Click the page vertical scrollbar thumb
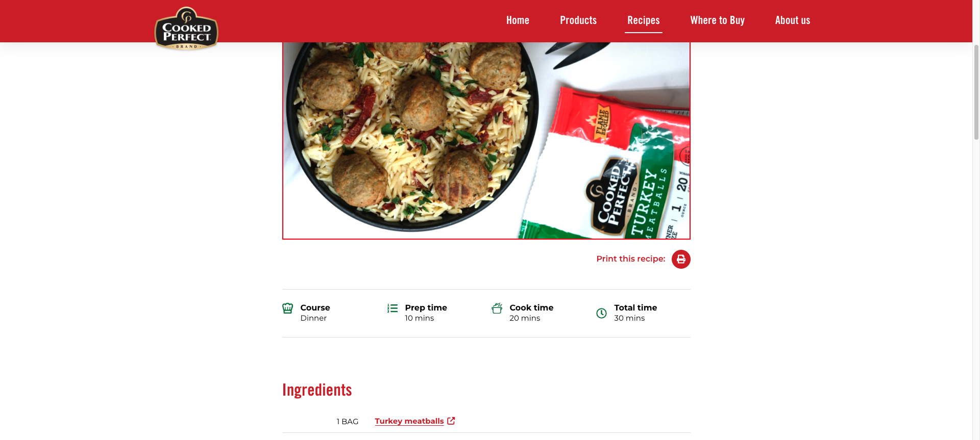This screenshot has height=440, width=980. pos(976,92)
